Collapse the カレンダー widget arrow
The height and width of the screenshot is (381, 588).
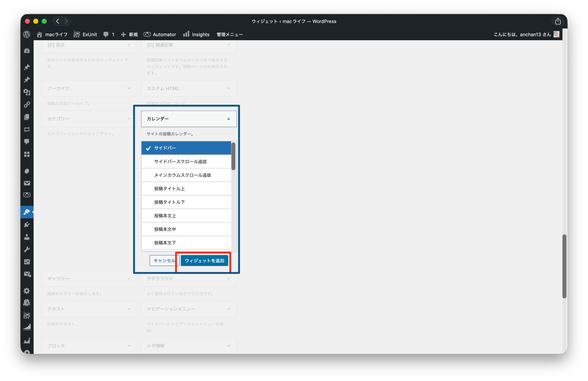pyautogui.click(x=228, y=119)
